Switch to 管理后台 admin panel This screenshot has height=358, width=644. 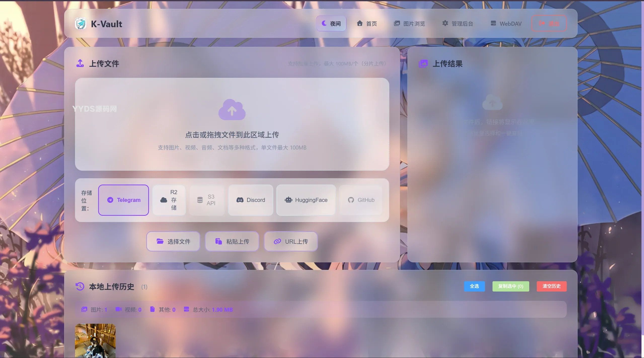click(x=458, y=23)
